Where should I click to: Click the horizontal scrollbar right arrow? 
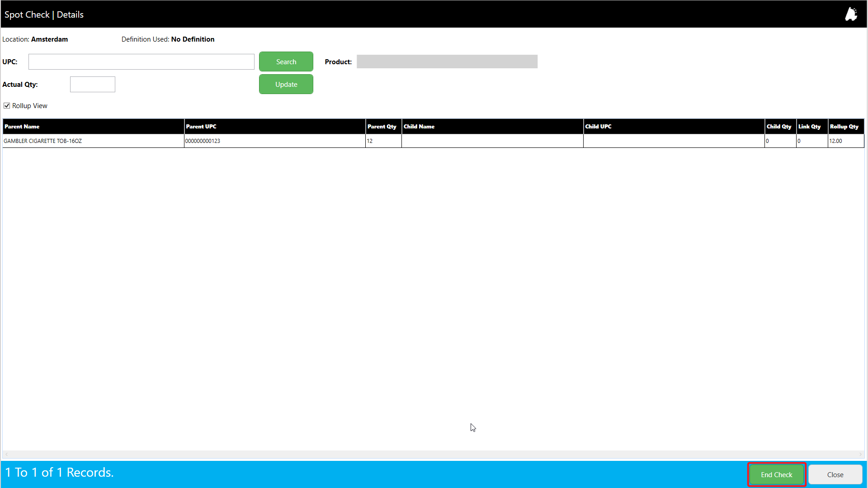point(860,454)
